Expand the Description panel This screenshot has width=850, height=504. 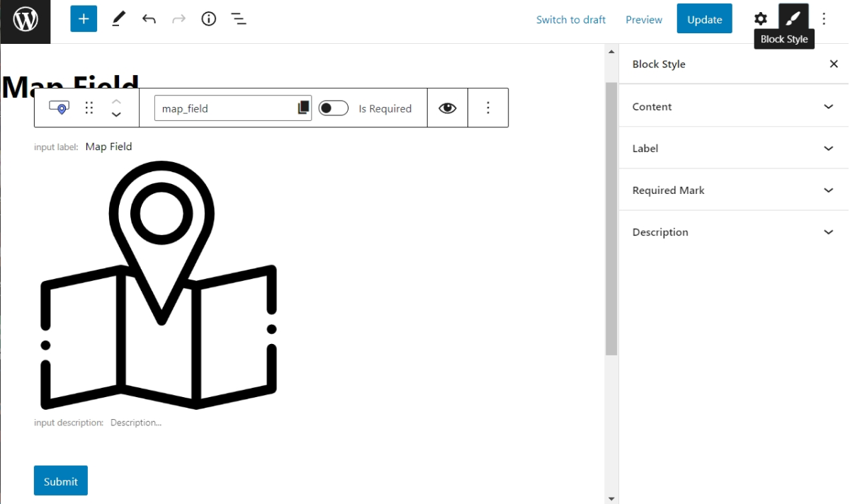[x=733, y=231]
